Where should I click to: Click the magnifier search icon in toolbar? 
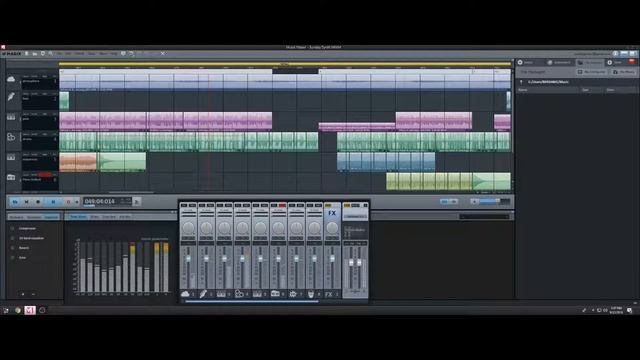click(x=51, y=53)
